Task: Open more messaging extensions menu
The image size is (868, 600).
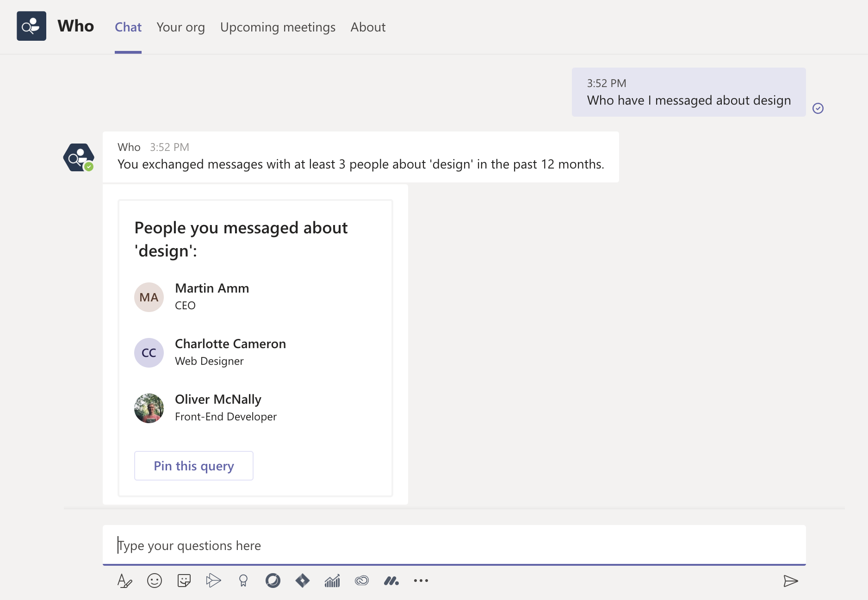Action: coord(421,581)
